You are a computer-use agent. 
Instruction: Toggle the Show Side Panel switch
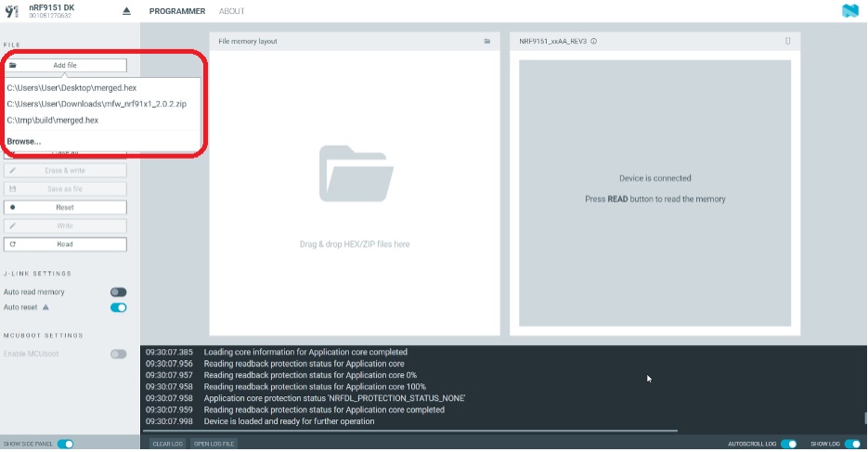point(65,444)
